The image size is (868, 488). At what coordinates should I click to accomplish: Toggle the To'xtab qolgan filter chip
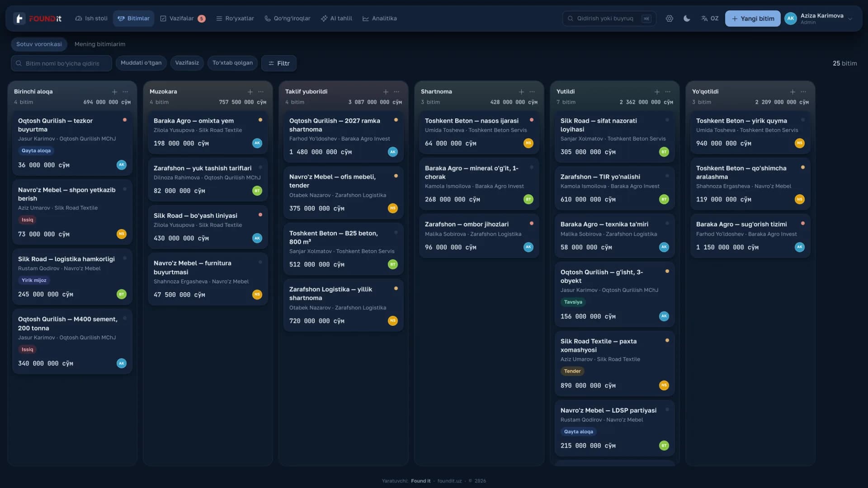[232, 63]
